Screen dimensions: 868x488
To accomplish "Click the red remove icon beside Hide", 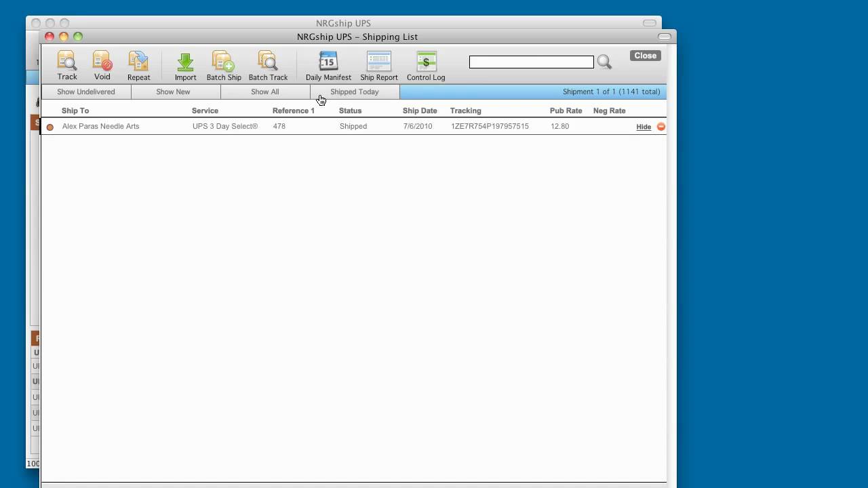I will [661, 127].
